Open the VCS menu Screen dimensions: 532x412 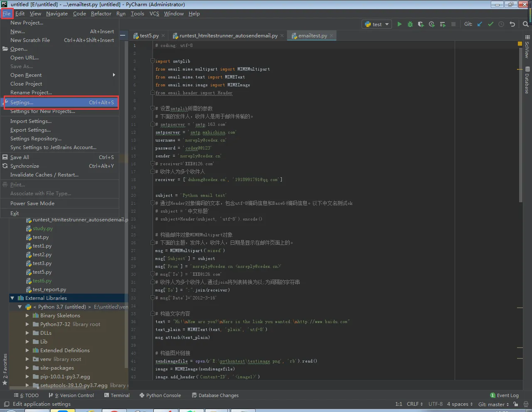154,14
